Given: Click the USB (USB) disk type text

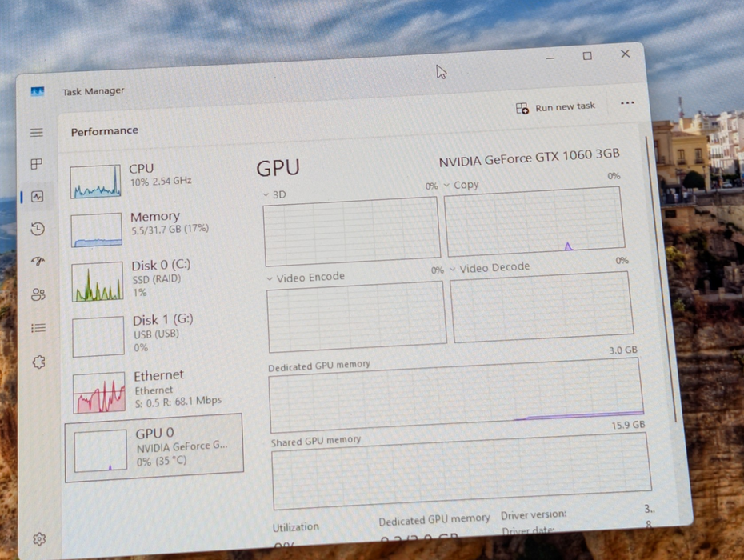Looking at the screenshot, I should 156,334.
